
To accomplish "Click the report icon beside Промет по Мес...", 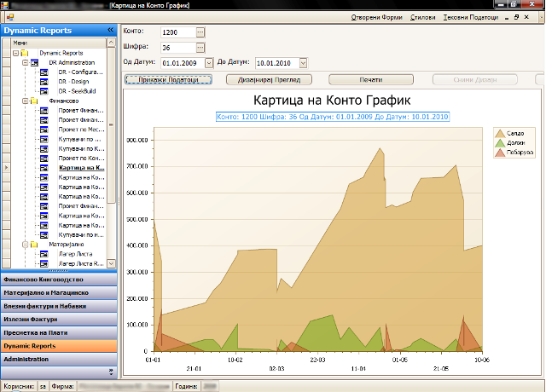I will point(44,130).
